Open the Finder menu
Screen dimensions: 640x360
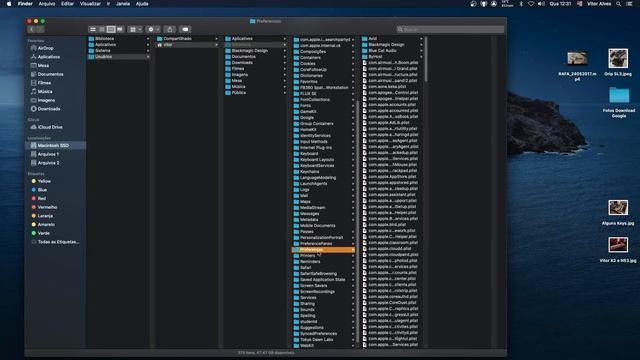point(25,4)
